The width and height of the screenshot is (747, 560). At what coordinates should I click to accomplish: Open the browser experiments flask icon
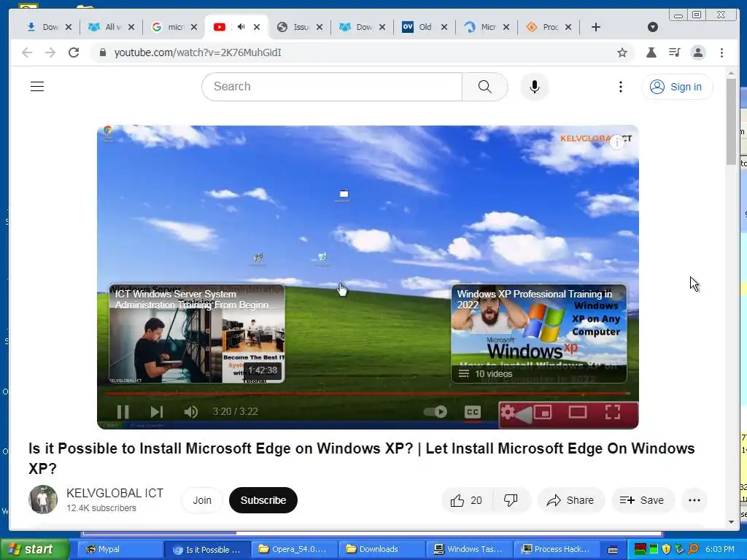(x=651, y=52)
